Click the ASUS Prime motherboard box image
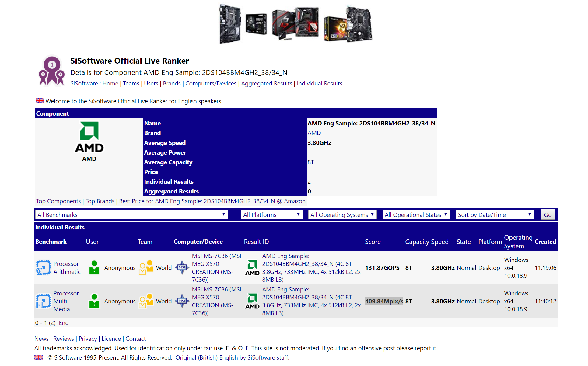 (x=256, y=24)
